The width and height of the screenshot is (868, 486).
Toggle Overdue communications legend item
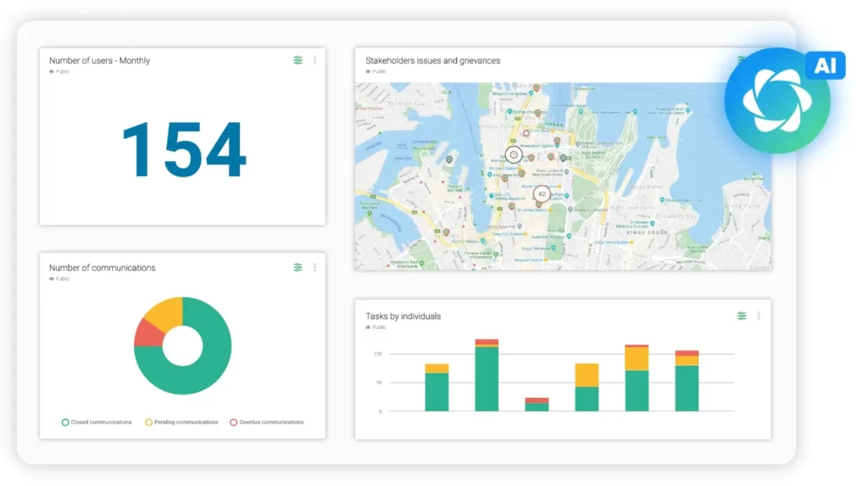[x=266, y=422]
